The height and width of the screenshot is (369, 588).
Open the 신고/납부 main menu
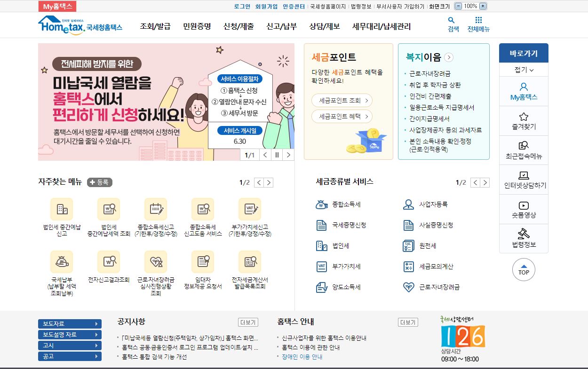point(281,26)
